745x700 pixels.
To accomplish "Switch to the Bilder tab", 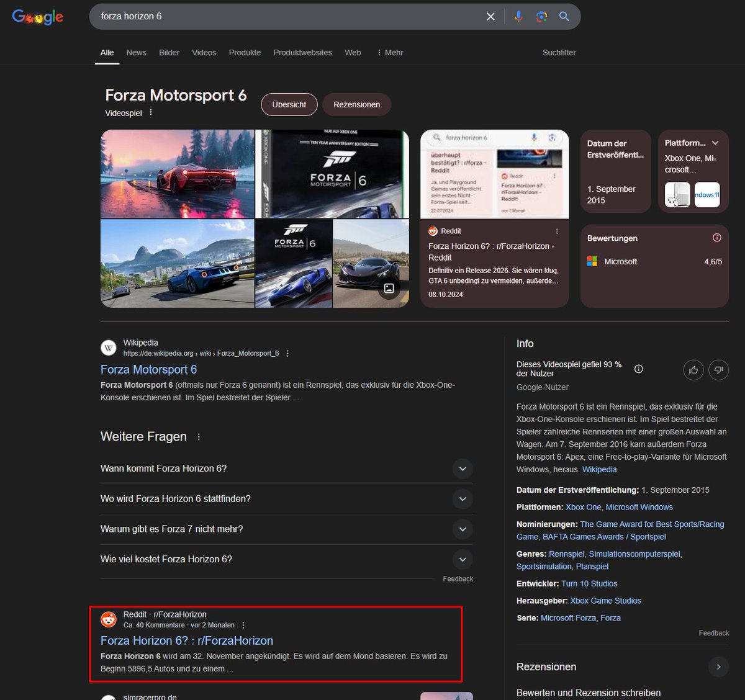I will pyautogui.click(x=169, y=53).
